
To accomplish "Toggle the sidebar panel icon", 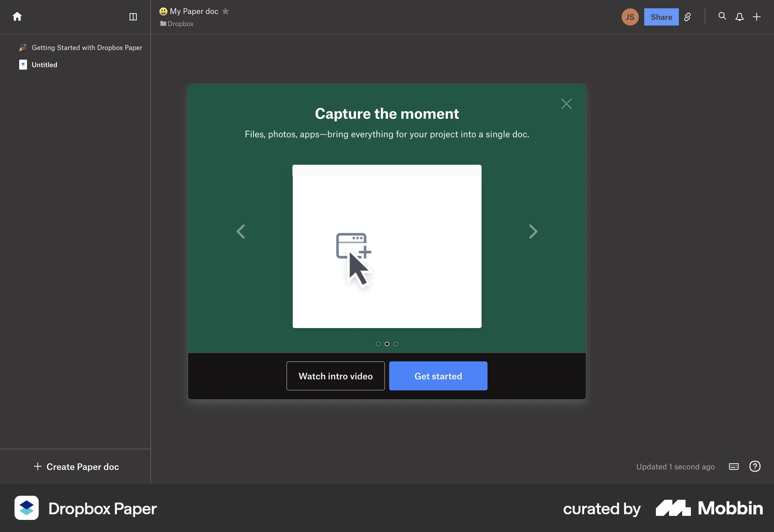I will point(133,17).
